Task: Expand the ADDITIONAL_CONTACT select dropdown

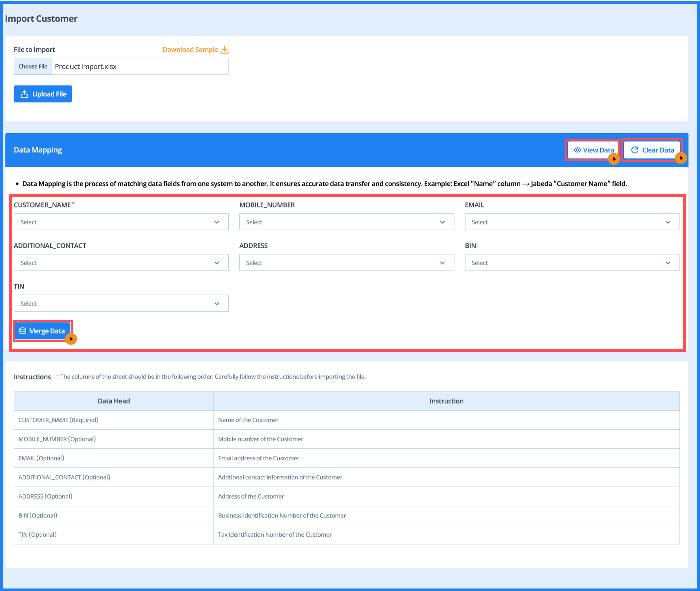Action: [x=121, y=263]
